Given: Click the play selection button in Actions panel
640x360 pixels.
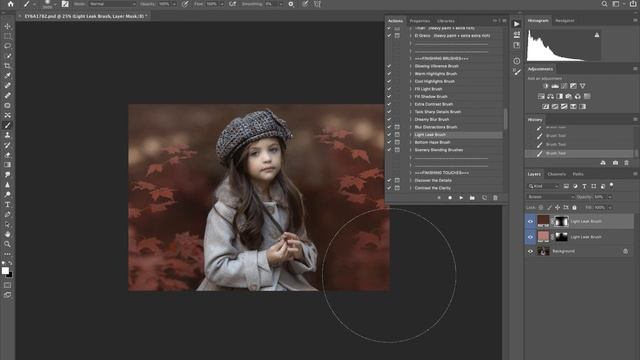Looking at the screenshot, I should pyautogui.click(x=461, y=198).
